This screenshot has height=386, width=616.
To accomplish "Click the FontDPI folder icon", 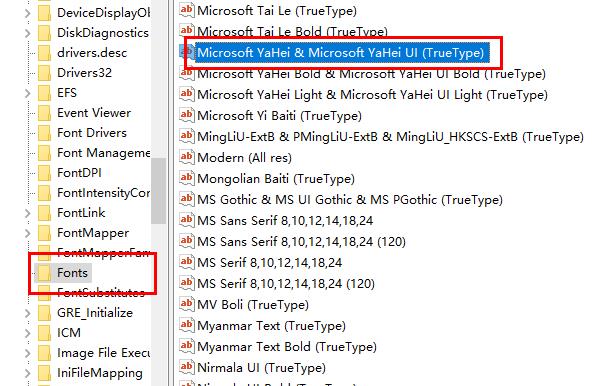I will (44, 173).
